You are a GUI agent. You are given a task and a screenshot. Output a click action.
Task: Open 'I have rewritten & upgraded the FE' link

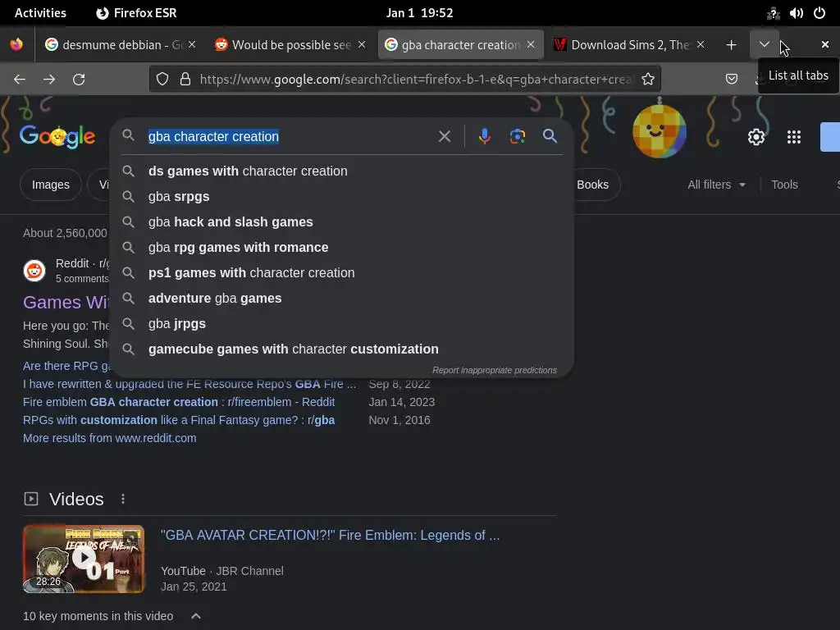click(189, 384)
